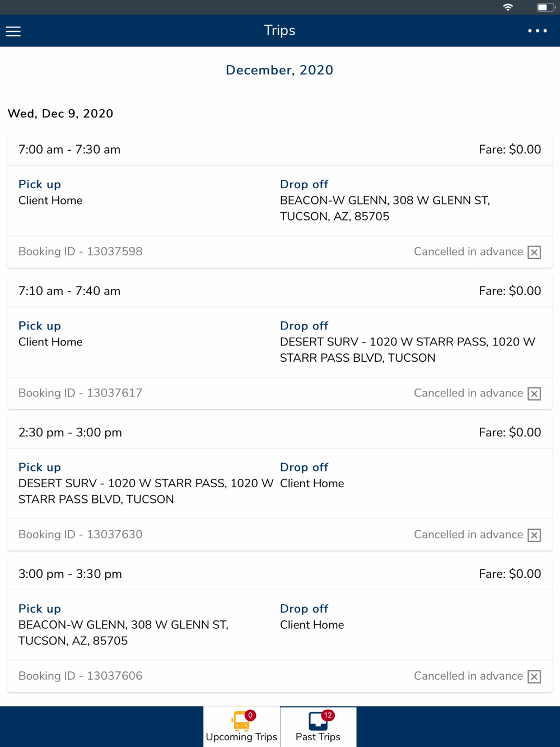
Task: Tap the Upcoming Trips bus icon
Action: pyautogui.click(x=241, y=721)
